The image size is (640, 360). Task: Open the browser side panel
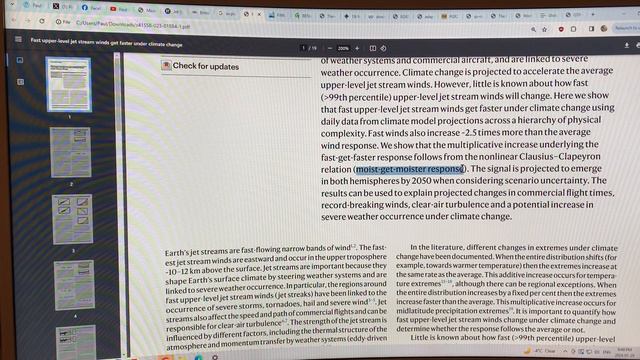pyautogui.click(x=591, y=29)
